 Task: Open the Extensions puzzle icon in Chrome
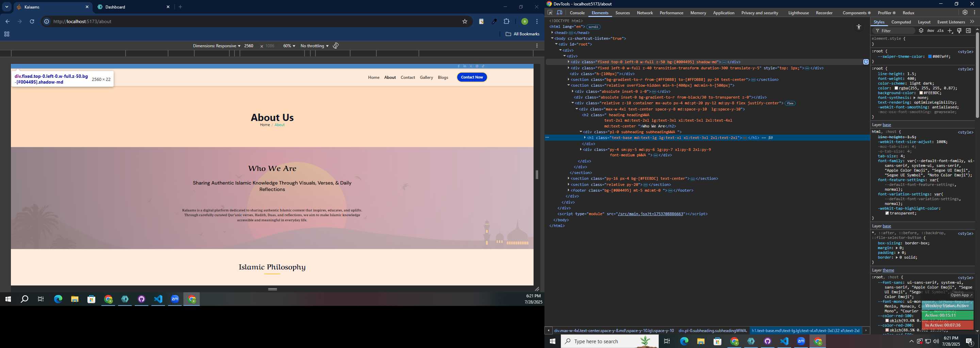[x=506, y=22]
